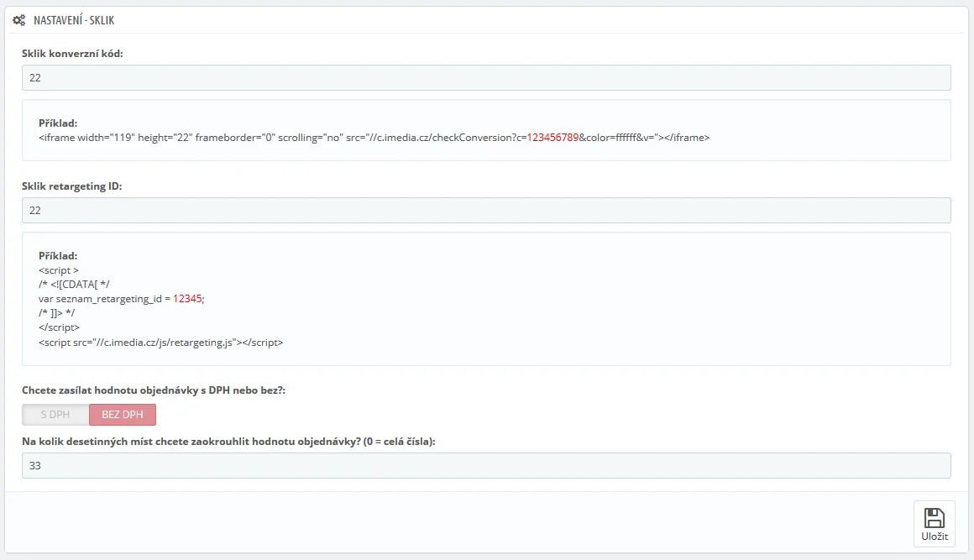This screenshot has height=560, width=974.
Task: Click the DPH order value question label
Action: tap(154, 390)
